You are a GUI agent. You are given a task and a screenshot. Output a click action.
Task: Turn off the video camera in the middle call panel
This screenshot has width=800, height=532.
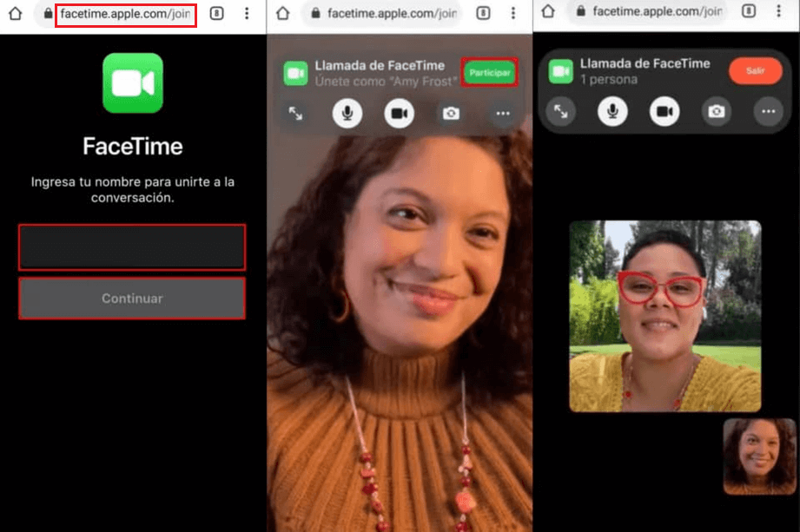[399, 113]
